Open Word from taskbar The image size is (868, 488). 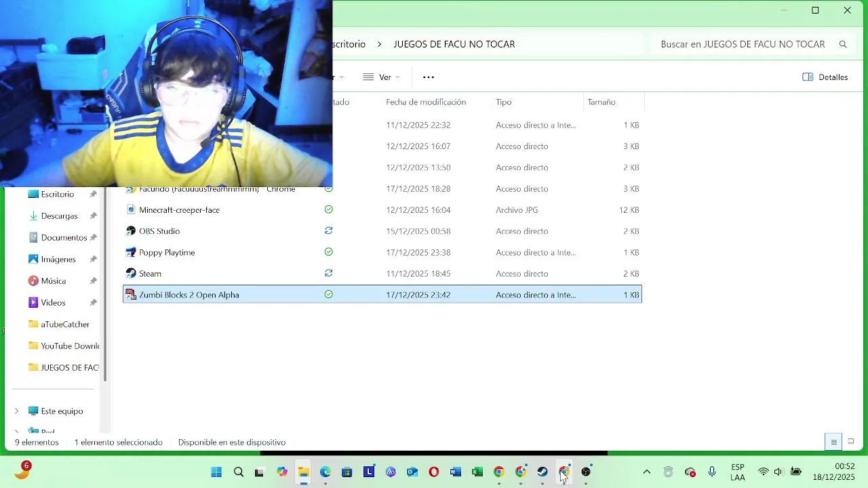coord(456,472)
